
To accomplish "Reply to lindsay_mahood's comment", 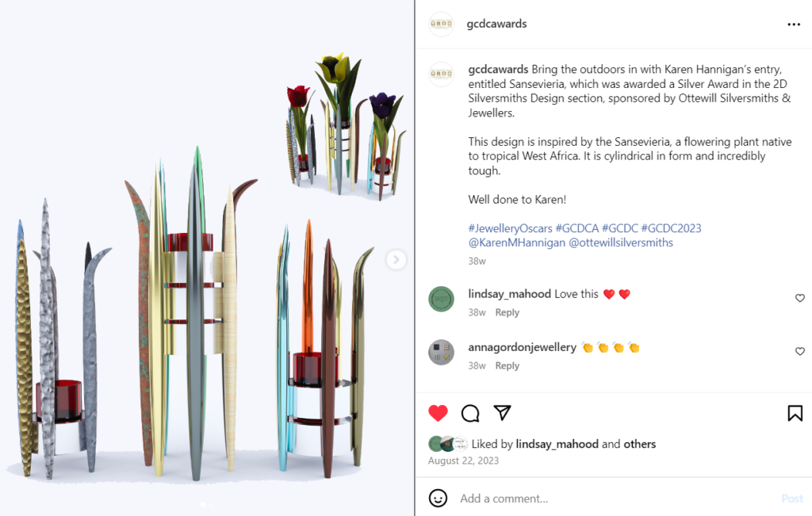I will (x=507, y=312).
